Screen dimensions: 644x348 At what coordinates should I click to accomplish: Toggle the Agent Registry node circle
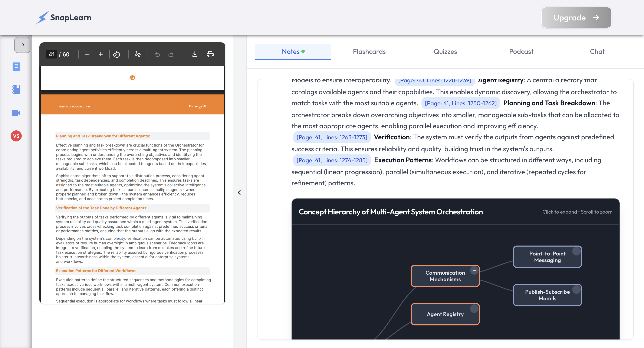click(474, 309)
